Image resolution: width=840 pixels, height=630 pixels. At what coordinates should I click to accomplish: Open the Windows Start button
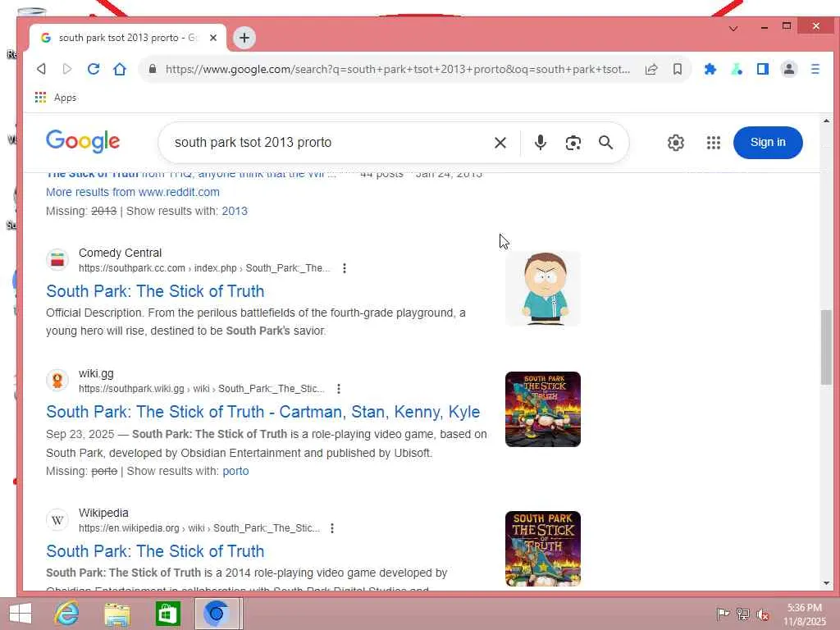[21, 614]
